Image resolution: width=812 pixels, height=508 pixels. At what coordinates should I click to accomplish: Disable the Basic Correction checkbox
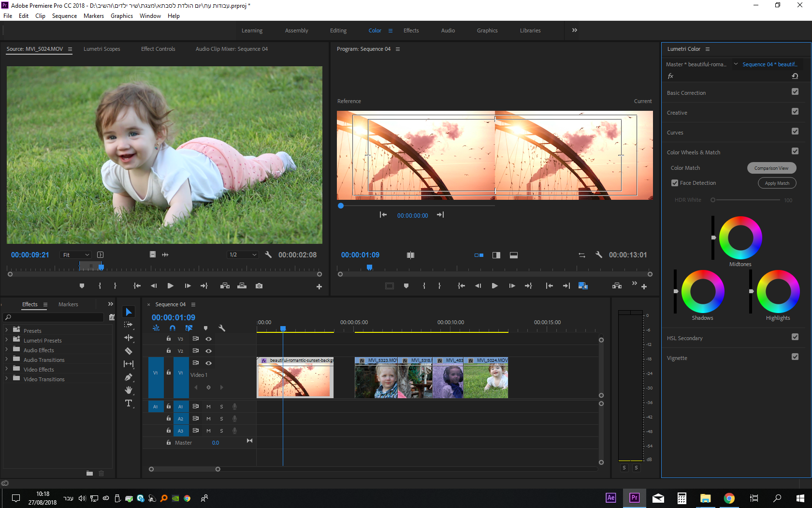point(795,92)
